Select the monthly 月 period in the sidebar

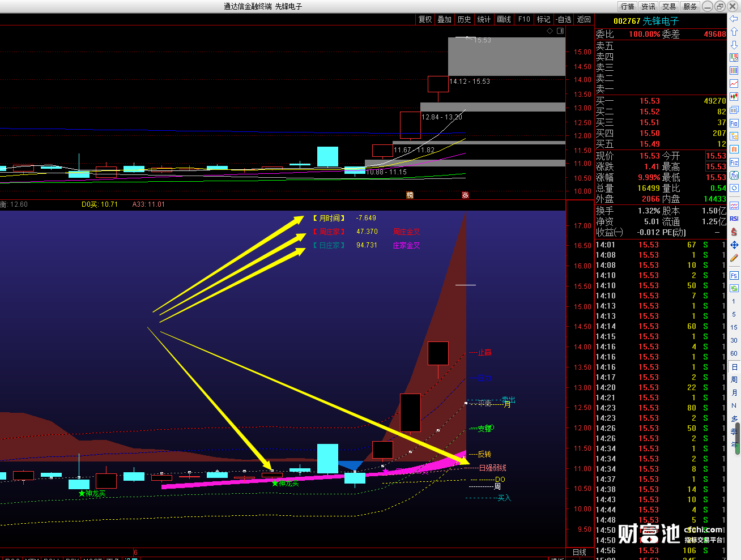[734, 393]
